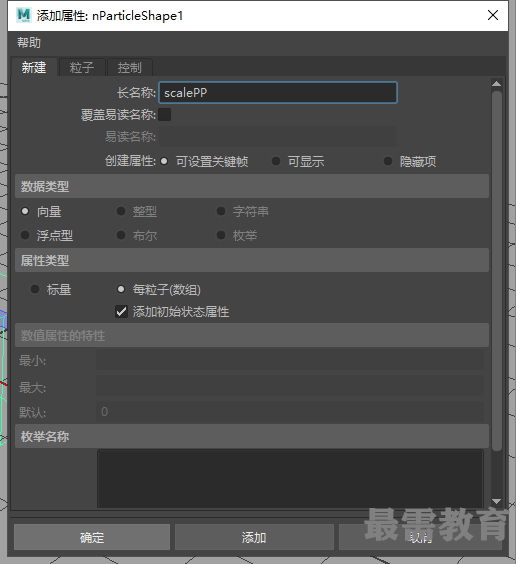Viewport: 516px width, 564px height.
Task: Click the Maya logo icon in title bar
Action: [x=24, y=15]
